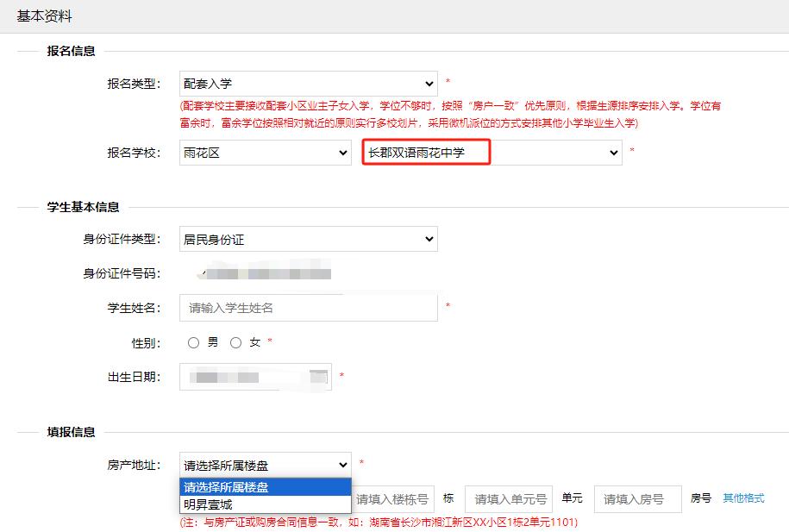Viewport: 789px width, 532px height.
Task: Open the 其他格式 link
Action: click(743, 498)
